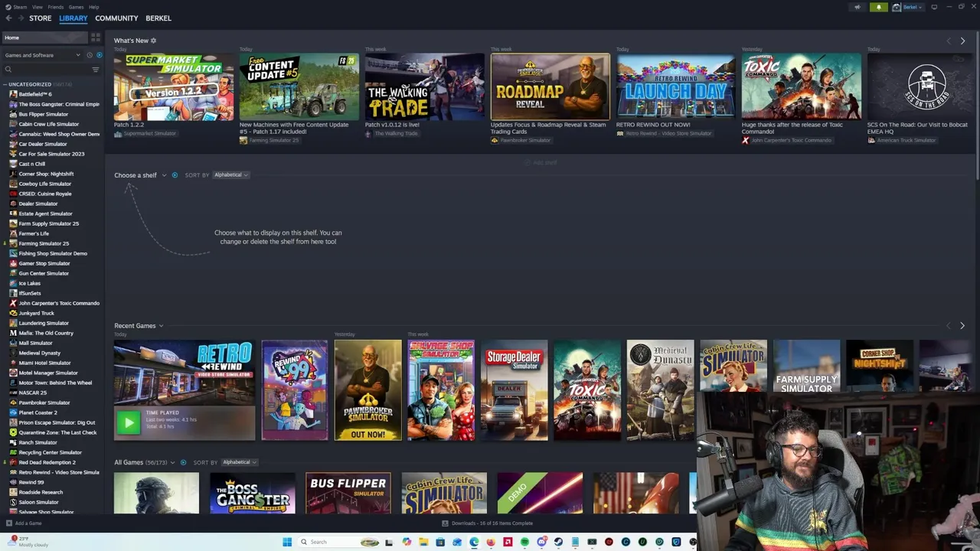Open the Choose a shelf dropdown

tap(140, 175)
